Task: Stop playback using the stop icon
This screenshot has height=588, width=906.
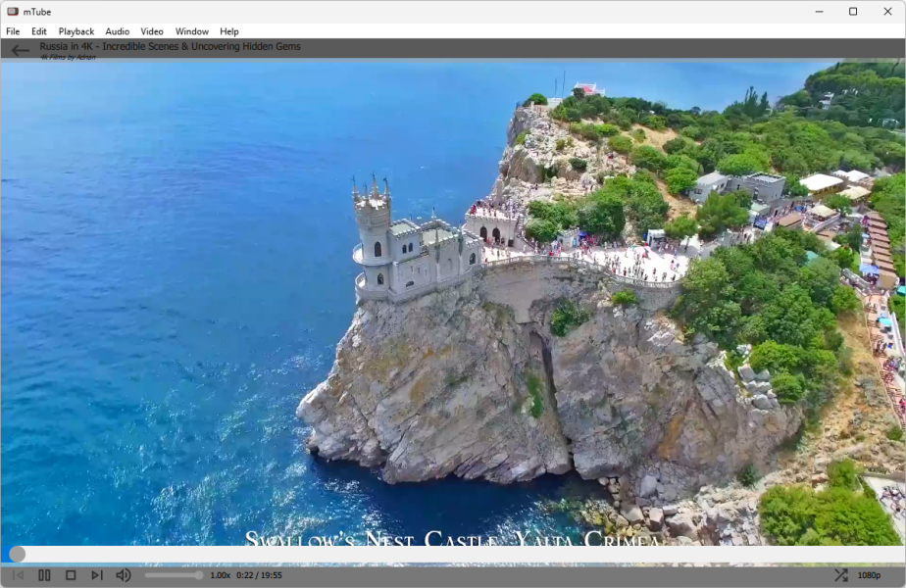Action: click(x=71, y=575)
